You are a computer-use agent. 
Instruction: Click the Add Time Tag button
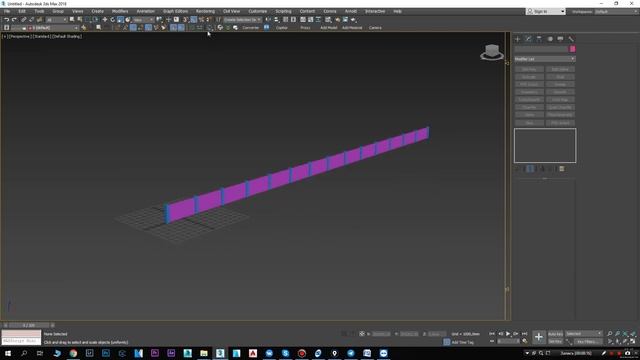[x=462, y=342]
